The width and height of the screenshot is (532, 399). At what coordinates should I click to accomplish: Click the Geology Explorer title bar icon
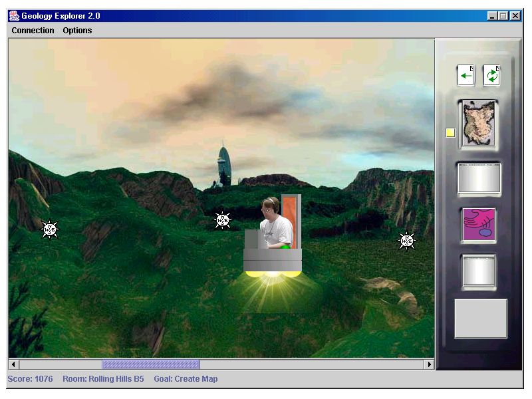pos(14,15)
